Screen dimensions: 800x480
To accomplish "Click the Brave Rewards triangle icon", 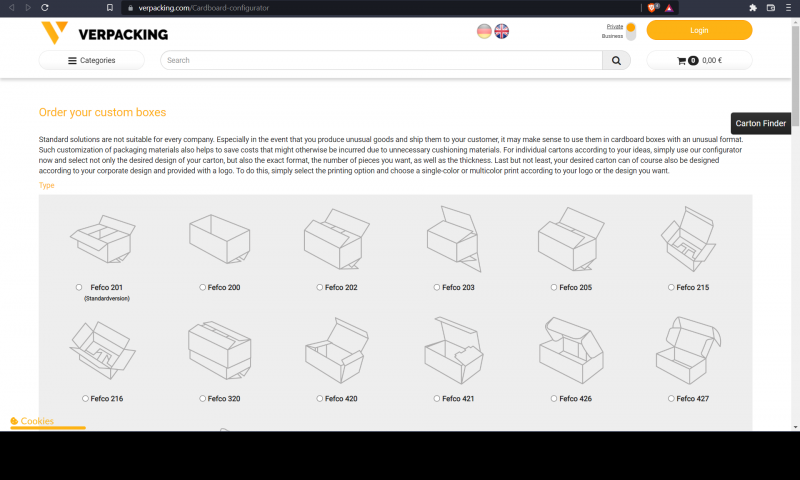I will click(669, 8).
